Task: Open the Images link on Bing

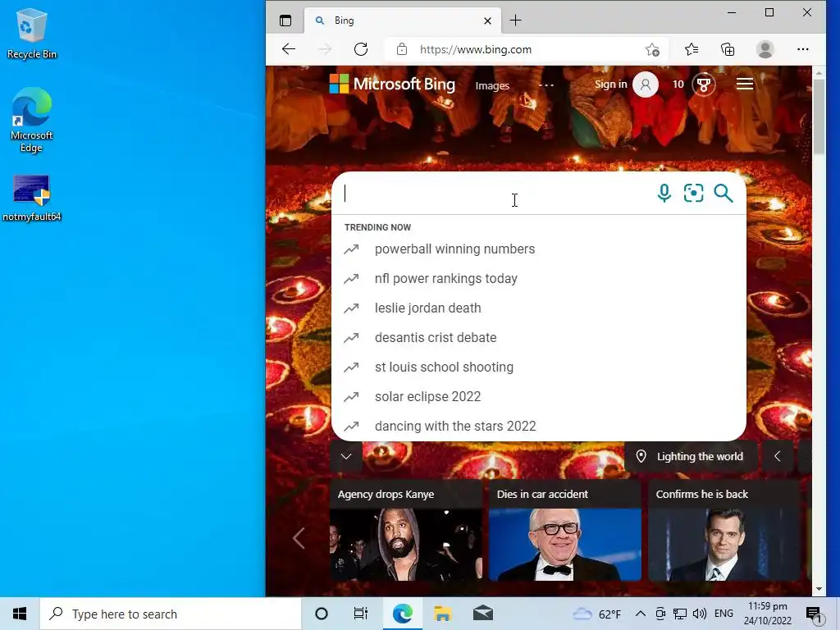Action: 492,85
